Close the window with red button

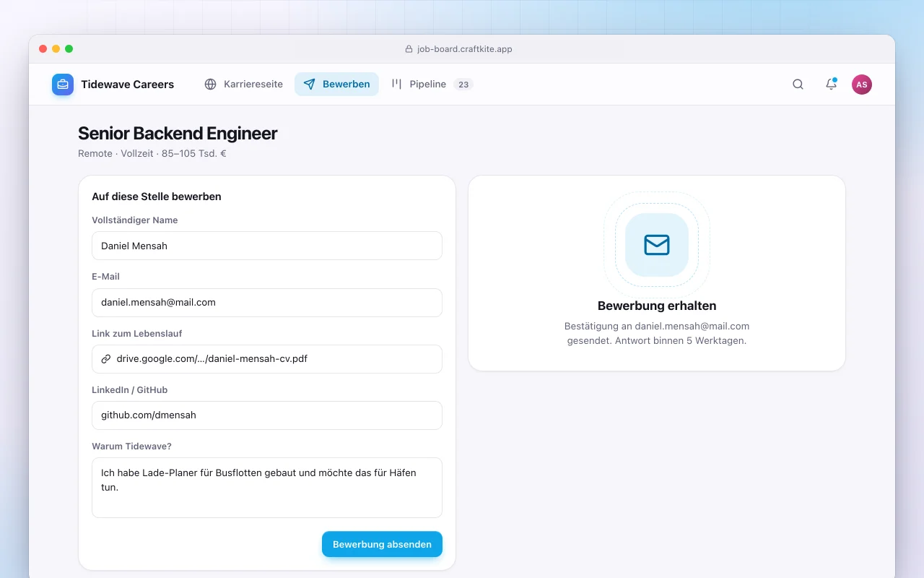coord(43,49)
